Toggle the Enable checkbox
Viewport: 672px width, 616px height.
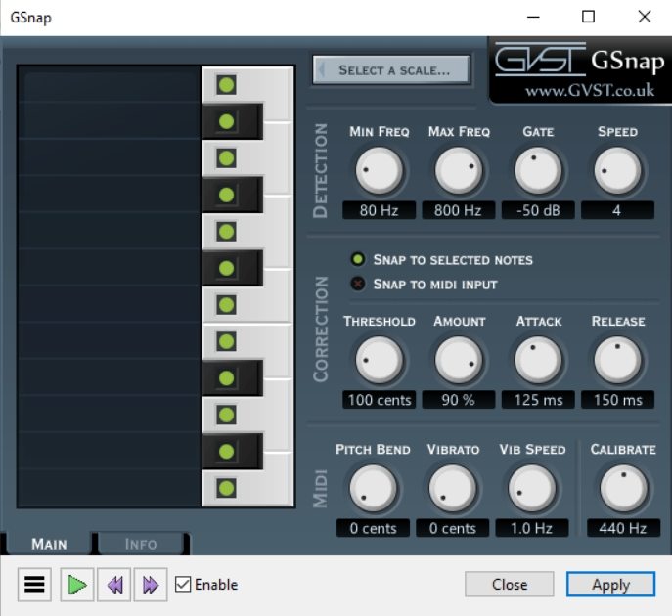pyautogui.click(x=183, y=584)
